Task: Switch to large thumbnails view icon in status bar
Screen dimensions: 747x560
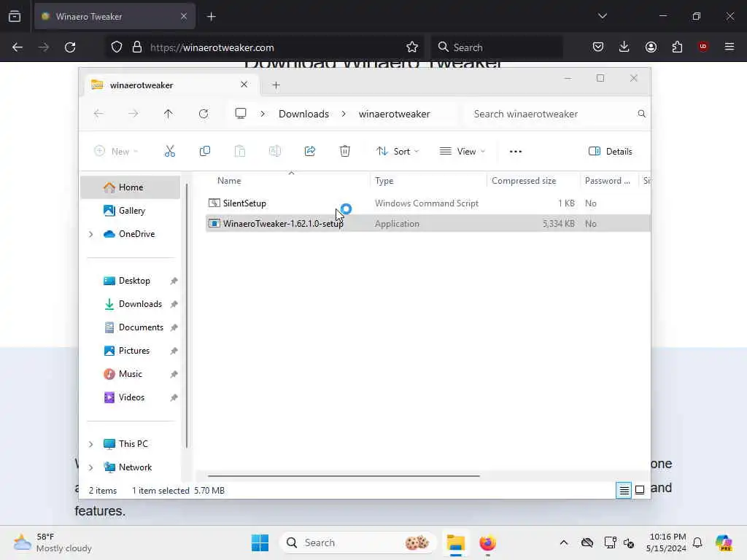Action: coord(640,490)
